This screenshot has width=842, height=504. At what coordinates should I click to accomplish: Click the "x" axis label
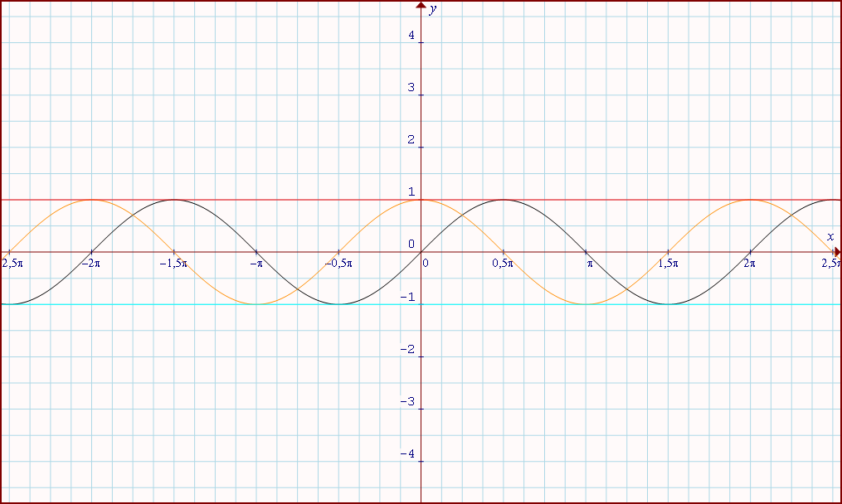click(830, 237)
